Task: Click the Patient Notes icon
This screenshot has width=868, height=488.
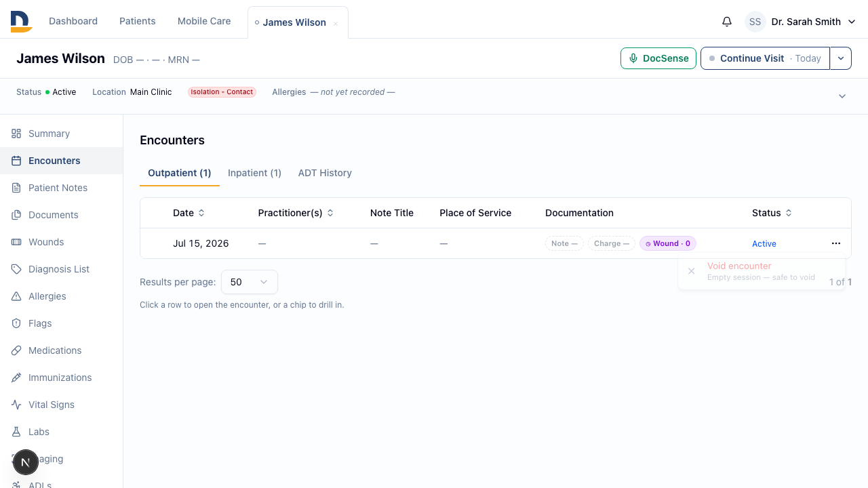Action: point(16,188)
